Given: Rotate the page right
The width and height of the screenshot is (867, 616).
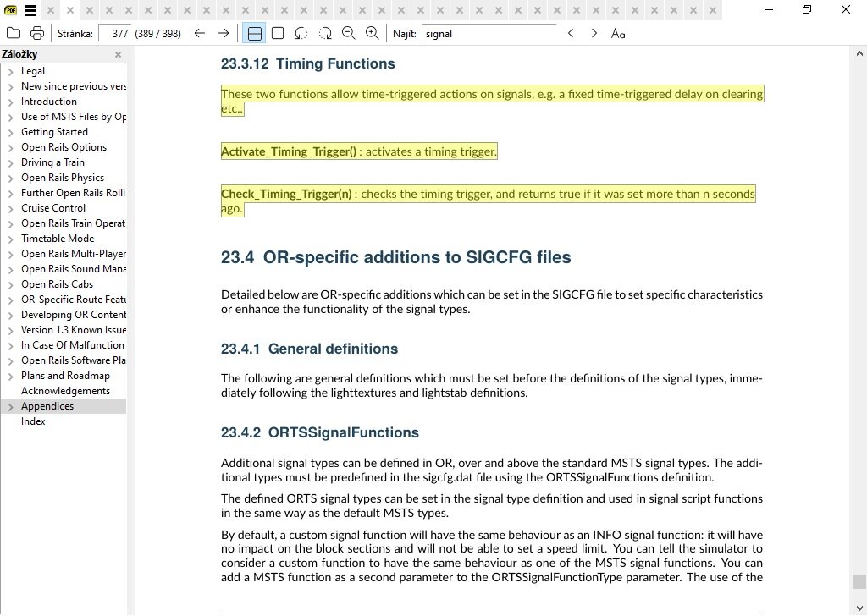Looking at the screenshot, I should (x=325, y=34).
